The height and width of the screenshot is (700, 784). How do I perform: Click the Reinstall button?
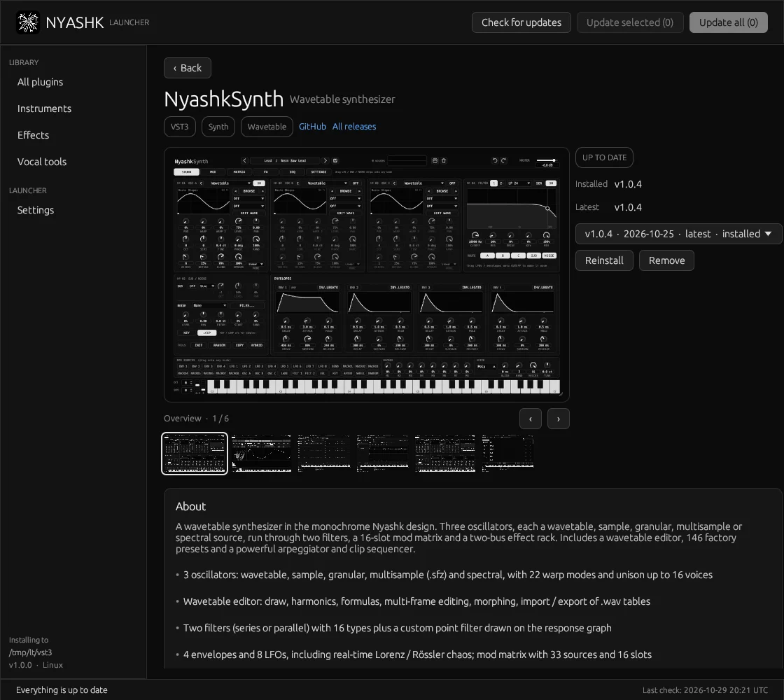point(604,260)
